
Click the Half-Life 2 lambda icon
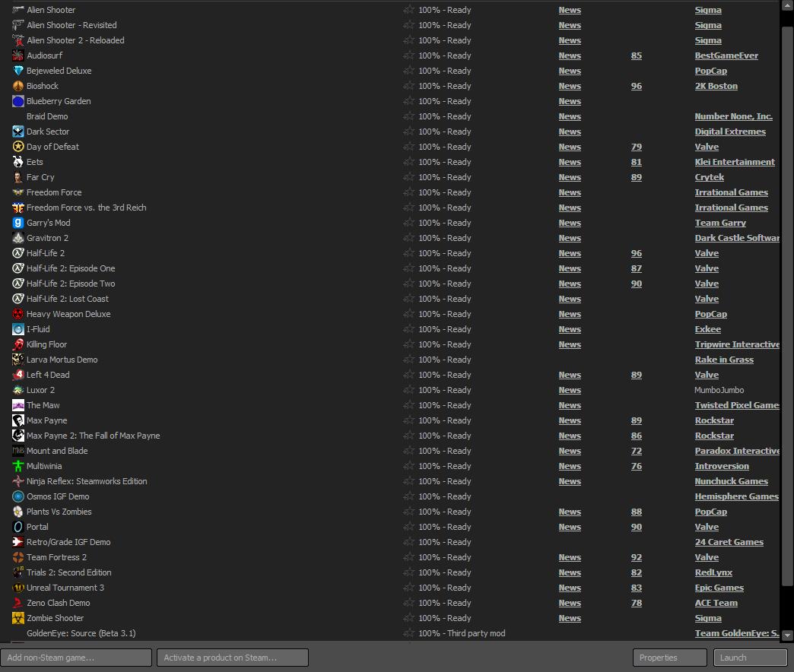click(18, 253)
